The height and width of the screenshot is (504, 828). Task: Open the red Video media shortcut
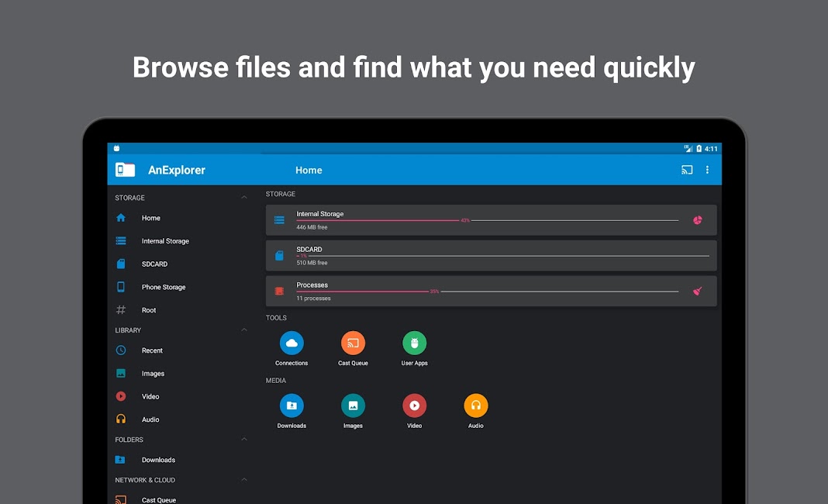pos(415,406)
